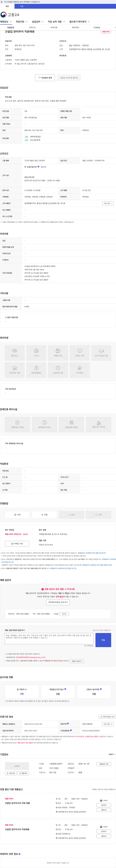The height and width of the screenshot is (868, 116).
Task: Click the 차량유지비 benefit icon
Action: (x=58, y=353)
